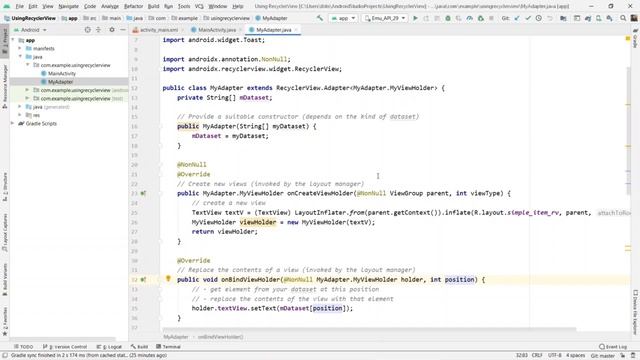The height and width of the screenshot is (360, 640).
Task: Click locate-file target icon in Project panel
Action: [87, 30]
